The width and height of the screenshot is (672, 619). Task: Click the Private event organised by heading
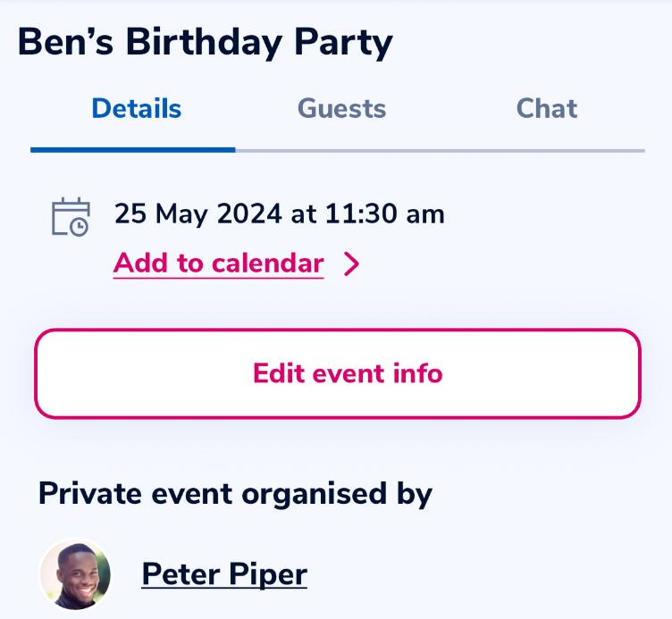(x=235, y=494)
